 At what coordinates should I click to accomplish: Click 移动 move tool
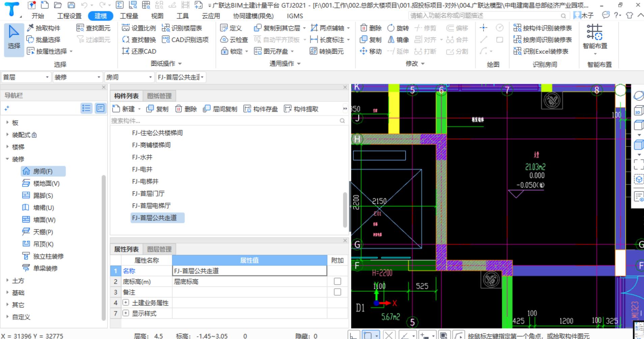[371, 51]
